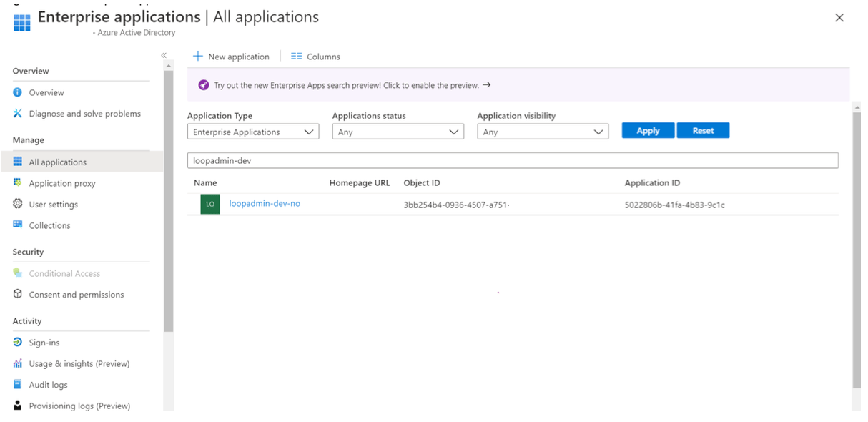Click the Name column header
The height and width of the screenshot is (422, 868).
click(205, 182)
